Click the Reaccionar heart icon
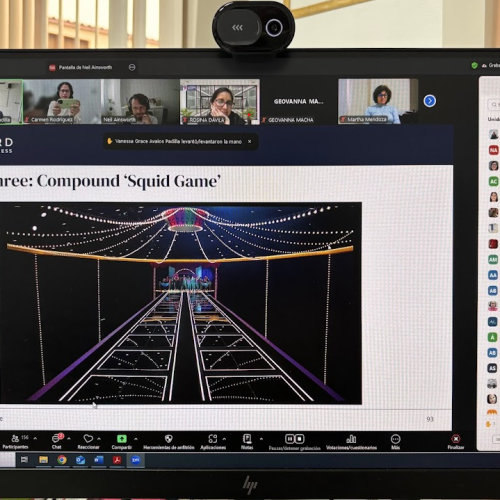Image resolution: width=500 pixels, height=500 pixels. [88, 438]
